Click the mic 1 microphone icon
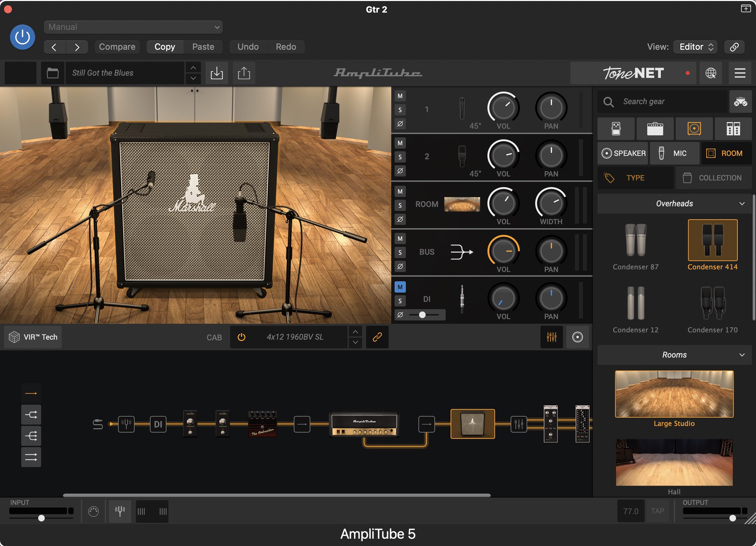 462,108
